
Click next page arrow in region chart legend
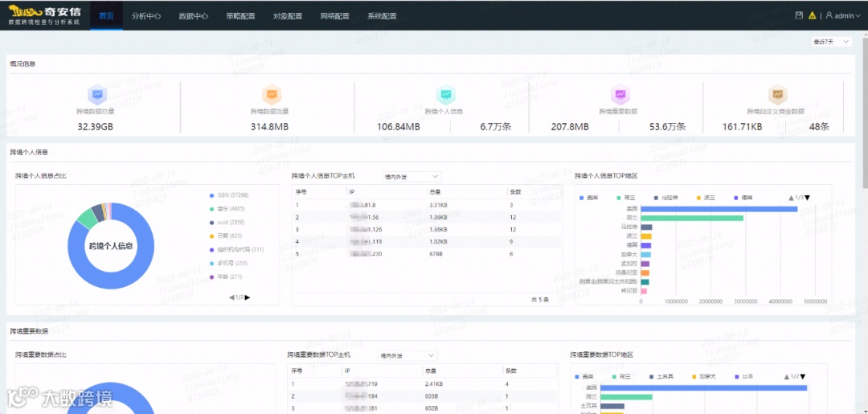coord(807,198)
